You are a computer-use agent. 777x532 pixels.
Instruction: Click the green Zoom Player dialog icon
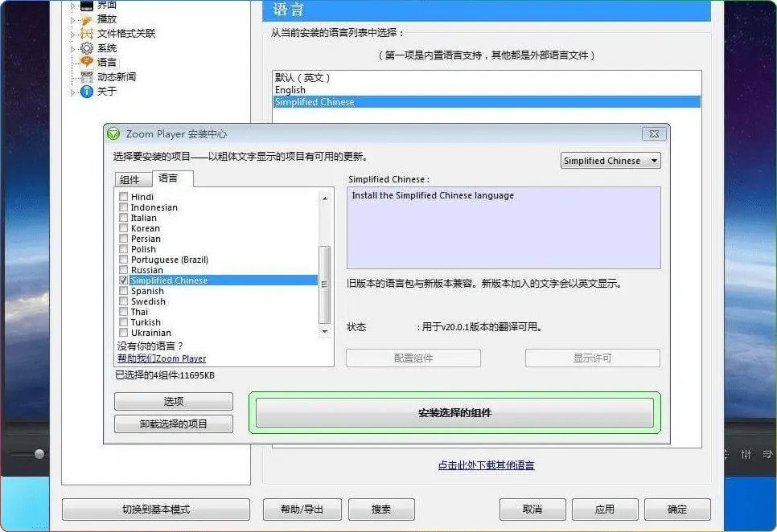(113, 133)
